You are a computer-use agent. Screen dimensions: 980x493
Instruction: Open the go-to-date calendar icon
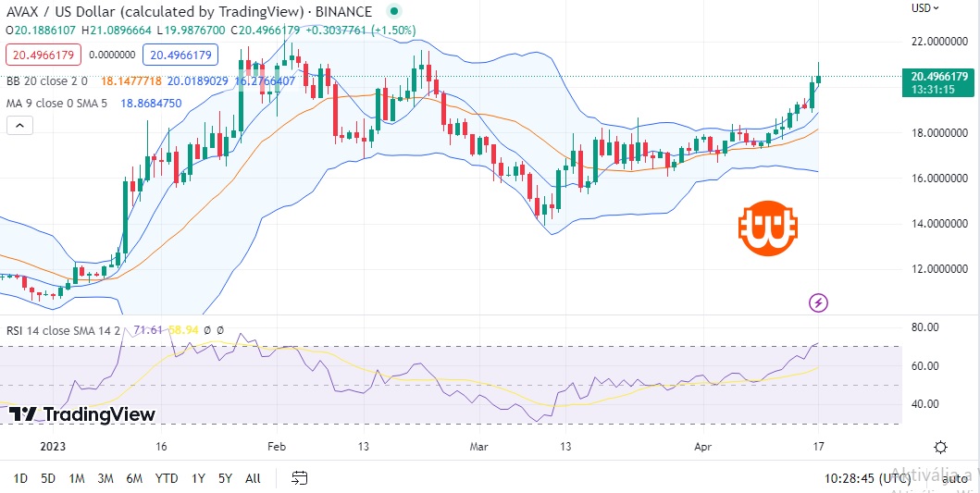click(x=300, y=478)
